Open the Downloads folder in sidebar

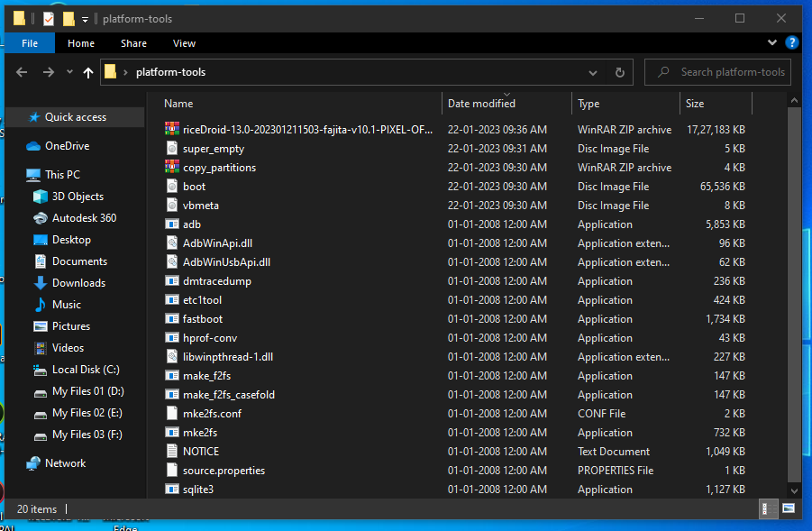tap(78, 283)
